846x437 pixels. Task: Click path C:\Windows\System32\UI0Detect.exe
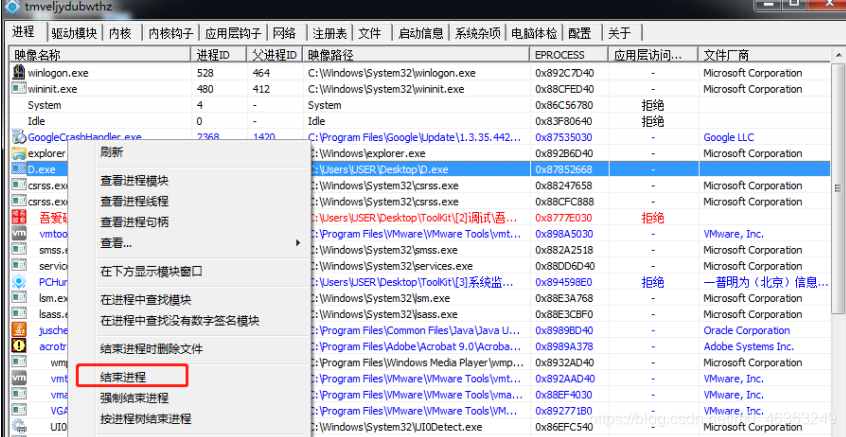pyautogui.click(x=395, y=427)
